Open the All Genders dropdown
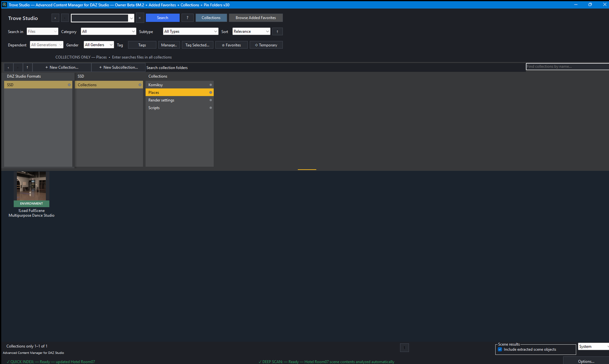Image resolution: width=609 pixels, height=364 pixels. tap(99, 45)
